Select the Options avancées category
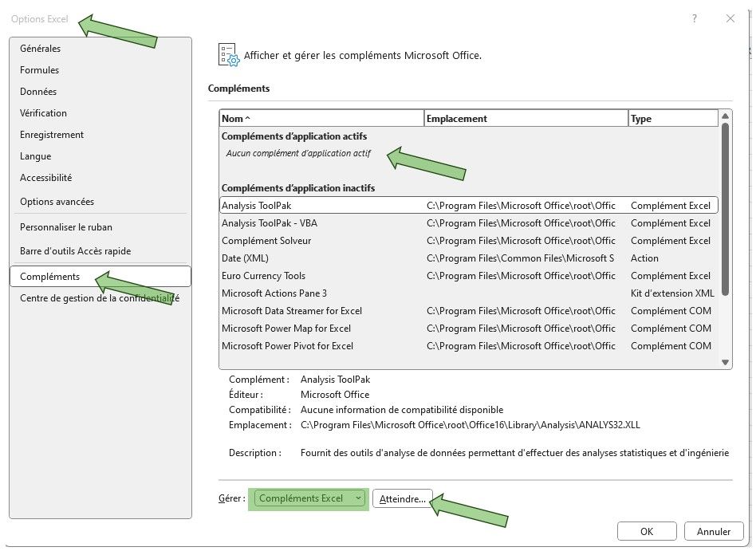This screenshot has height=551, width=756. (57, 202)
